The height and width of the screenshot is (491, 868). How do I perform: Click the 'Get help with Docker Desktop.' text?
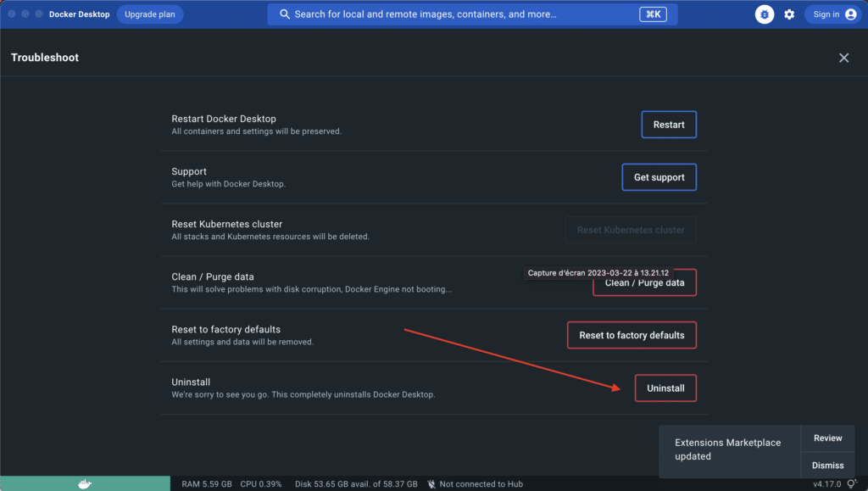click(229, 184)
